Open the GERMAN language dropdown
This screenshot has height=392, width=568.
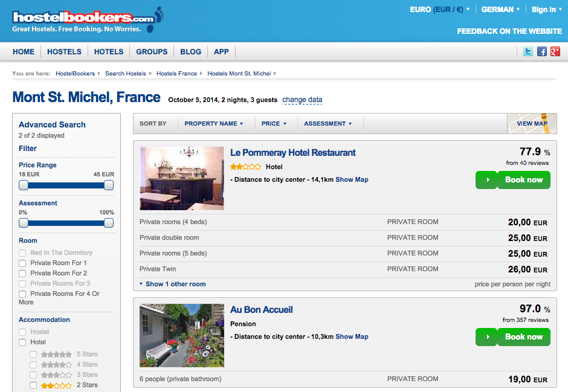[x=501, y=10]
